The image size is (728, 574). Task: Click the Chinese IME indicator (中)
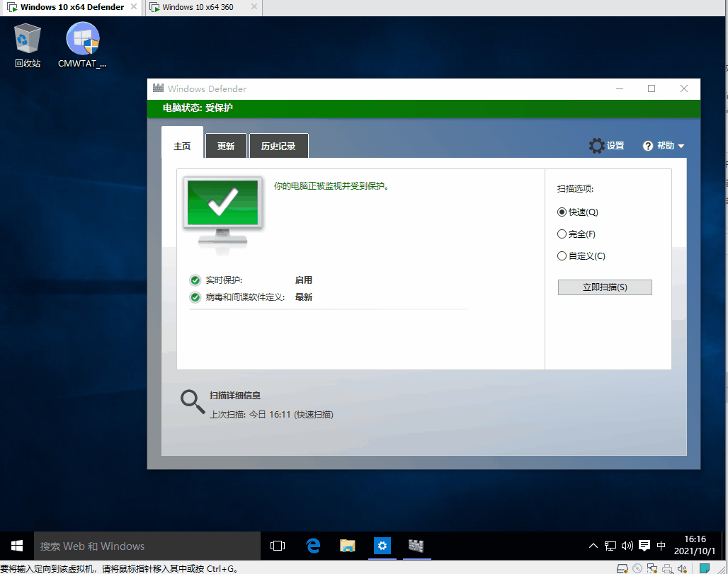pyautogui.click(x=661, y=546)
